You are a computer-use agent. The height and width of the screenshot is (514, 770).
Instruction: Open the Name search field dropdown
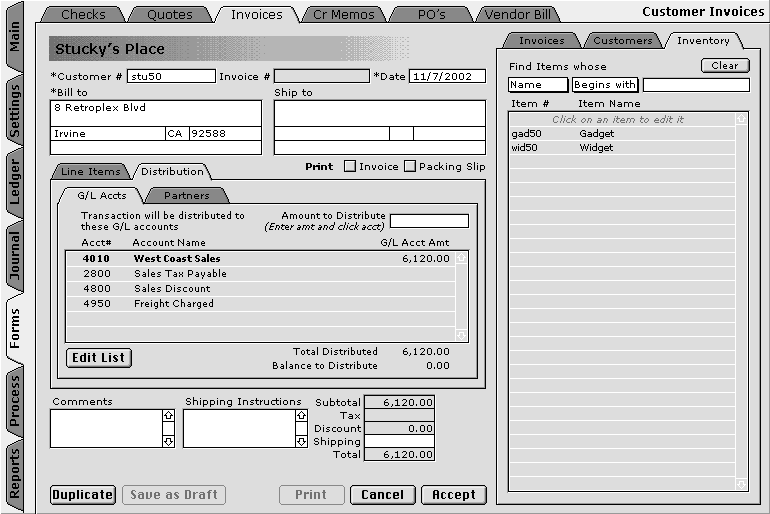point(538,85)
